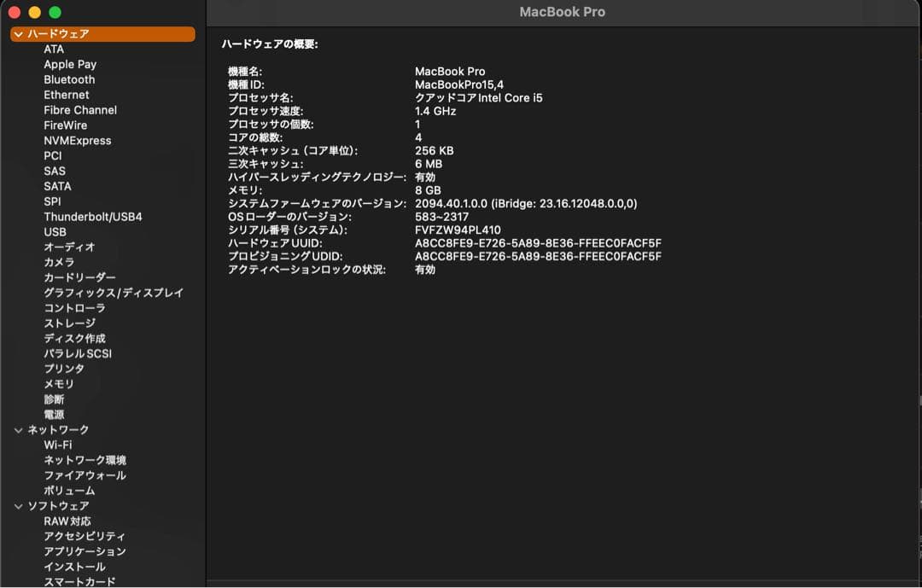Open Thunderbolt/USB4 entry
The height and width of the screenshot is (588, 922).
click(93, 217)
